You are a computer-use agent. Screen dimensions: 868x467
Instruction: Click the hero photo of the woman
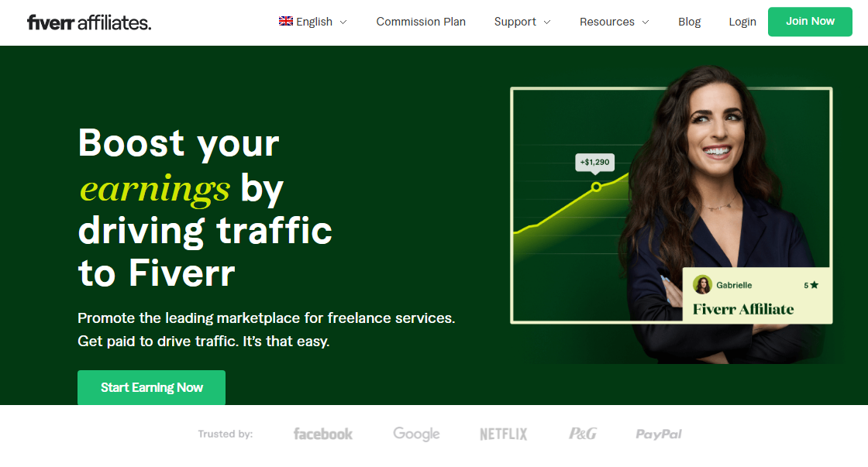(720, 215)
